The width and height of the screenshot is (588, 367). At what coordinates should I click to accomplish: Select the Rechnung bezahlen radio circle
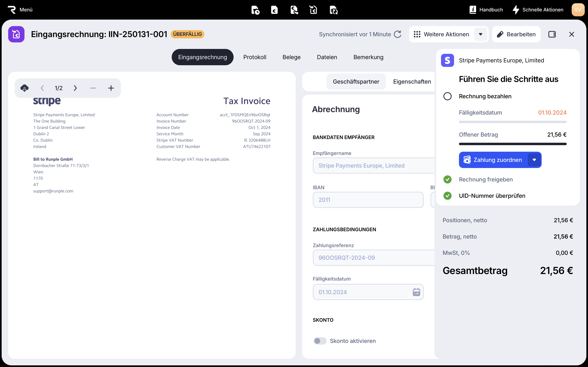[x=447, y=96]
